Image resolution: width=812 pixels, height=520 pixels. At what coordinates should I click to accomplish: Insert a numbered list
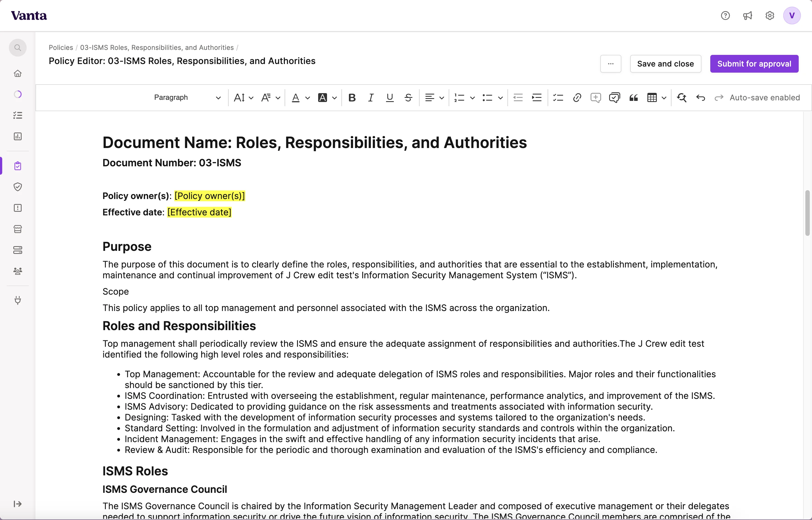(x=459, y=98)
